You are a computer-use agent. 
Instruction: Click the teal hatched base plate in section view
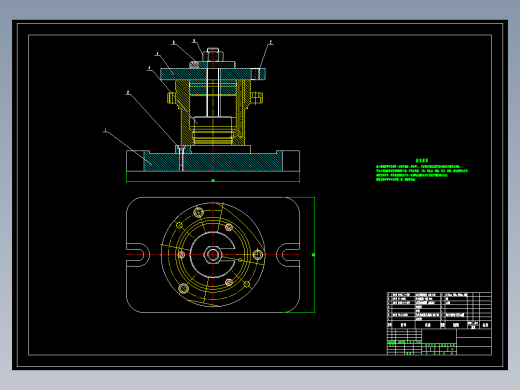[x=213, y=161]
